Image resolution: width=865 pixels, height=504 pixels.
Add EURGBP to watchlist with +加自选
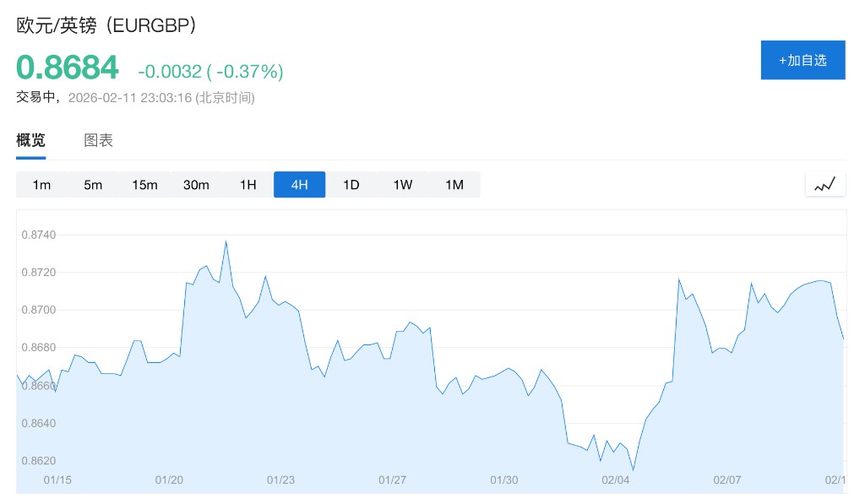[802, 60]
